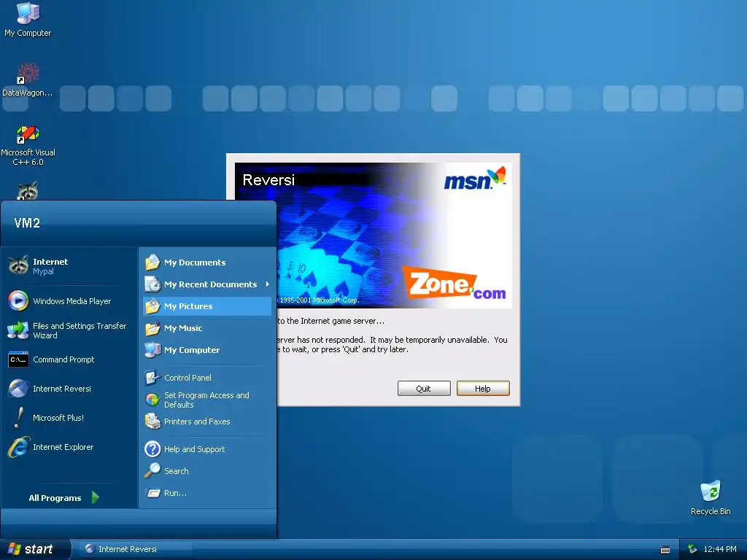This screenshot has width=747, height=560.
Task: Choose the Command Prompt label
Action: coord(63,359)
